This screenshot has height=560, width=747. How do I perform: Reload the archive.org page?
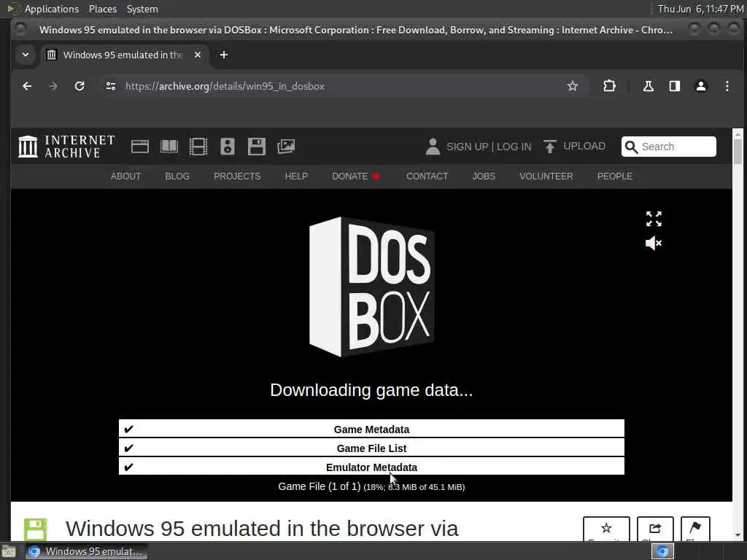80,86
